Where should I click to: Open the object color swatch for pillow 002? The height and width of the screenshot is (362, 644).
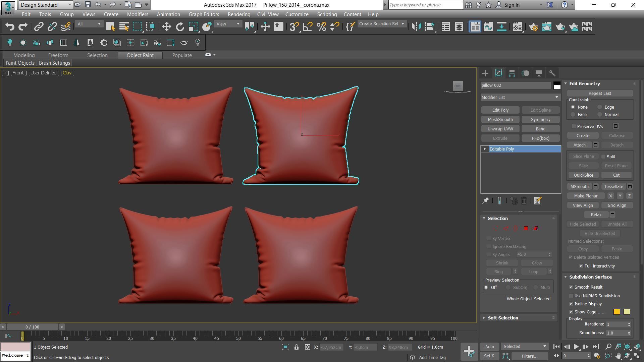click(557, 85)
